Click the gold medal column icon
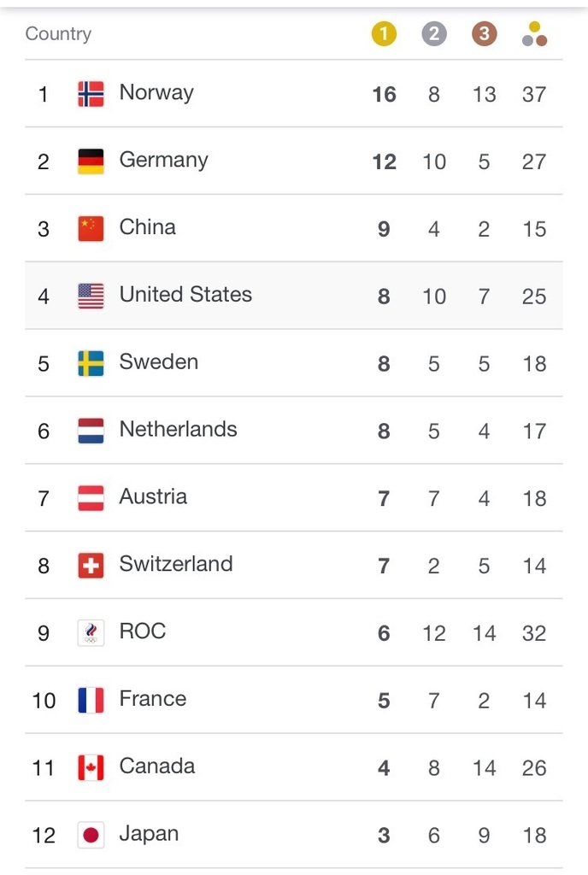The height and width of the screenshot is (875, 588). click(x=384, y=34)
